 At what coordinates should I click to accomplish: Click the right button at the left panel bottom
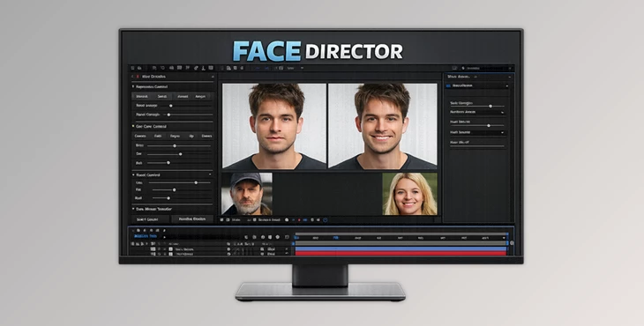pos(192,219)
